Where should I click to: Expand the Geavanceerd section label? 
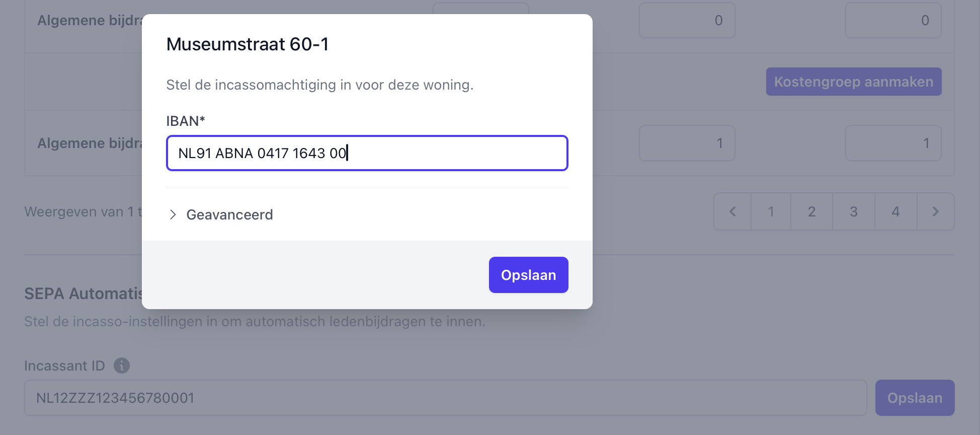[229, 214]
